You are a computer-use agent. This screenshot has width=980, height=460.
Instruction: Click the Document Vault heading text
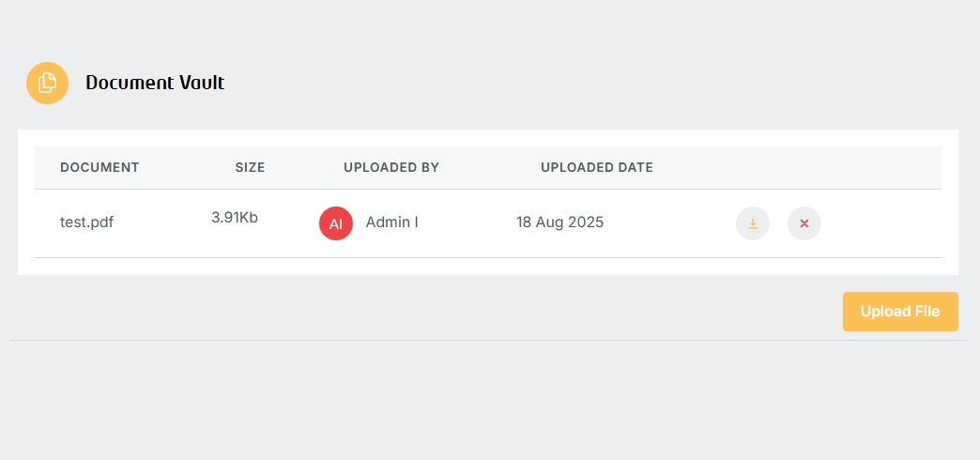tap(155, 83)
